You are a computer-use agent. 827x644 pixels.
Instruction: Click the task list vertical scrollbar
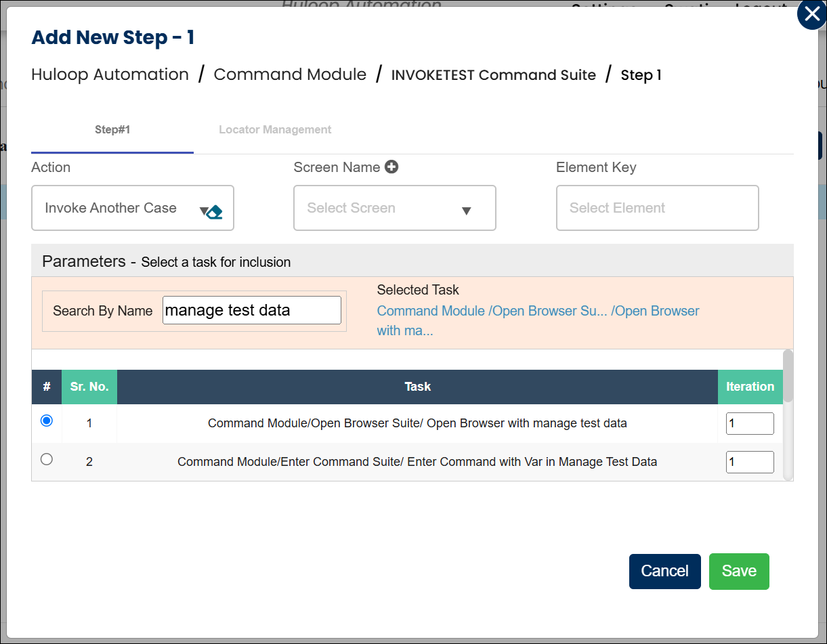[x=788, y=377]
